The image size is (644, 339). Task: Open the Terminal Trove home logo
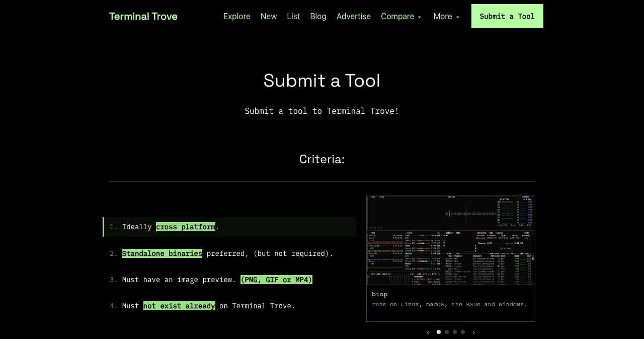click(143, 16)
